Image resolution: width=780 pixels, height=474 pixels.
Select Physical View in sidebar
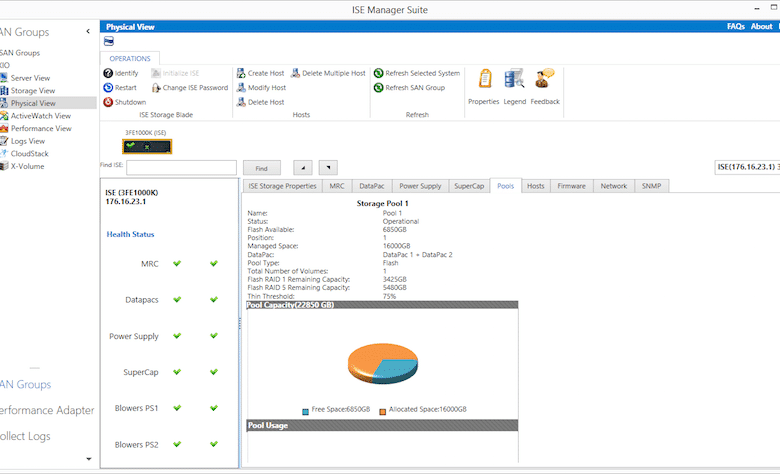(x=33, y=103)
